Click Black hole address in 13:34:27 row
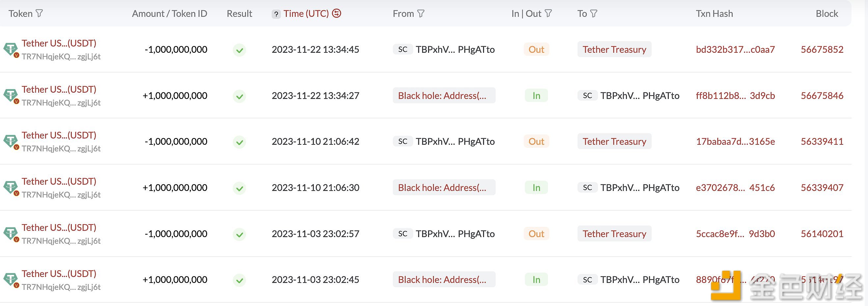The width and height of the screenshot is (868, 306). (444, 96)
